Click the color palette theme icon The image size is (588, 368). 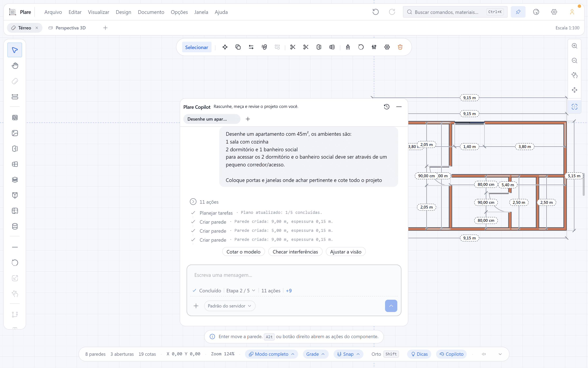[536, 12]
